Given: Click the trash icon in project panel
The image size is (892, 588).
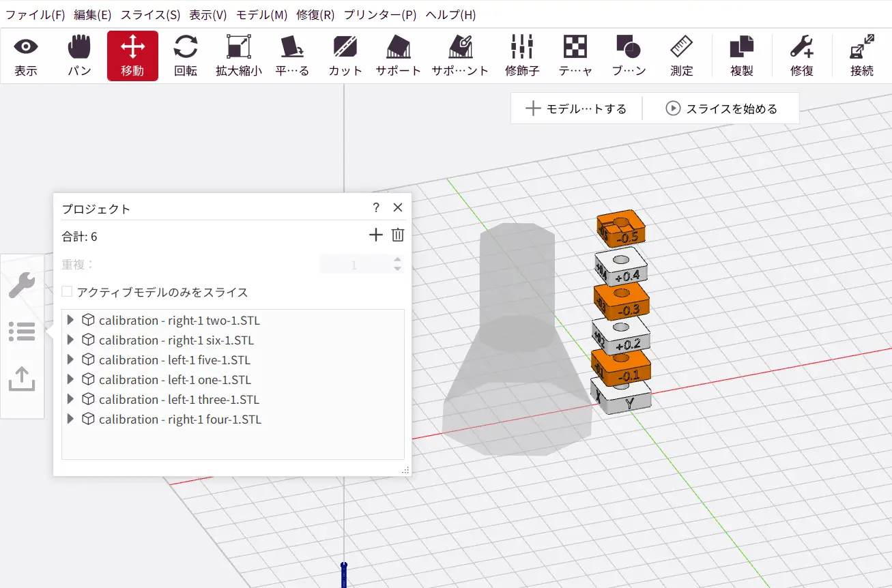Looking at the screenshot, I should click(x=398, y=235).
